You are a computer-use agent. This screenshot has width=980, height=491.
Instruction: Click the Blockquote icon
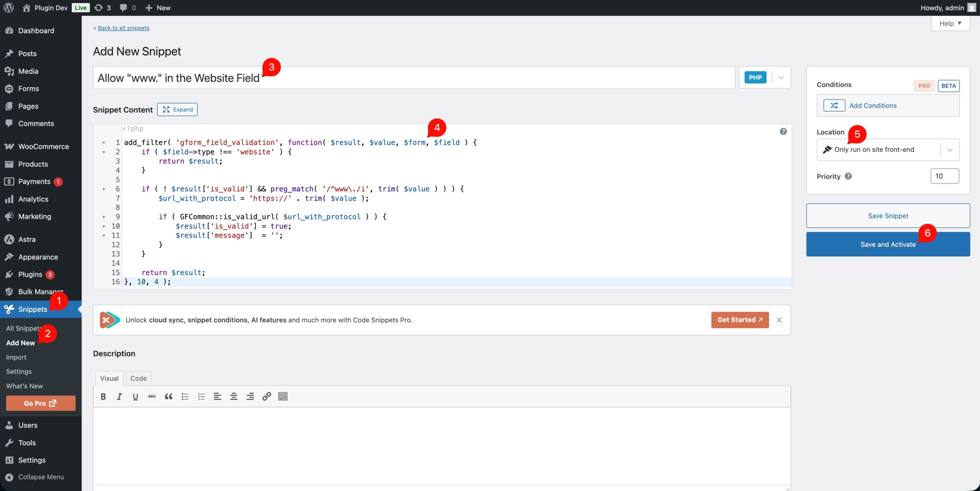(x=168, y=396)
